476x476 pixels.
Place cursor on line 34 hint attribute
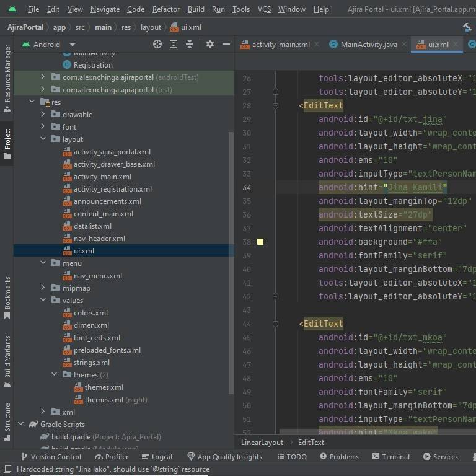[382, 187]
